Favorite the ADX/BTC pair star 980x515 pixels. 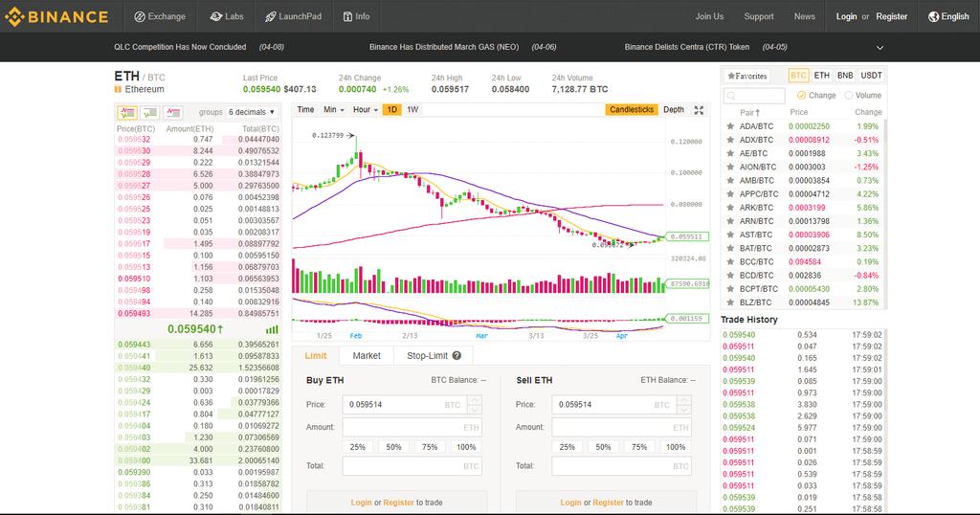[730, 140]
